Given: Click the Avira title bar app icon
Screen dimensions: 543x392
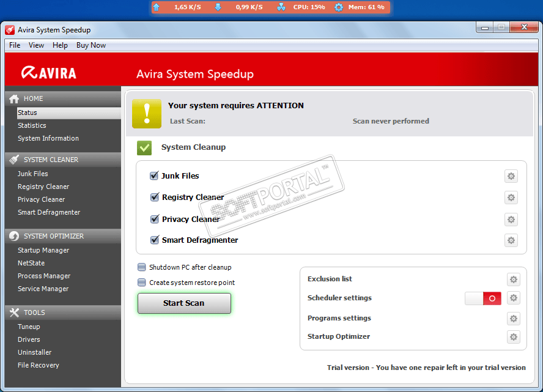Looking at the screenshot, I should 10,30.
